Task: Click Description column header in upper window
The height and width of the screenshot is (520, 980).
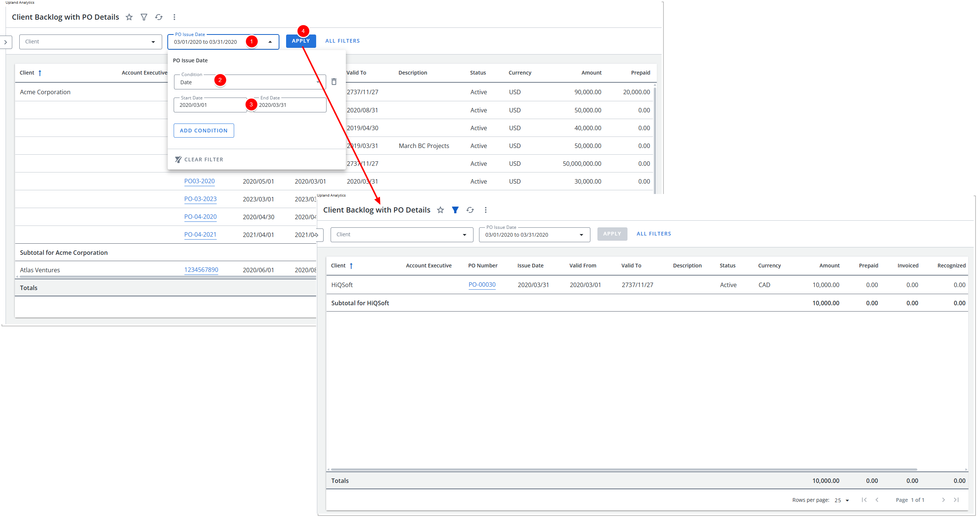Action: pos(412,73)
